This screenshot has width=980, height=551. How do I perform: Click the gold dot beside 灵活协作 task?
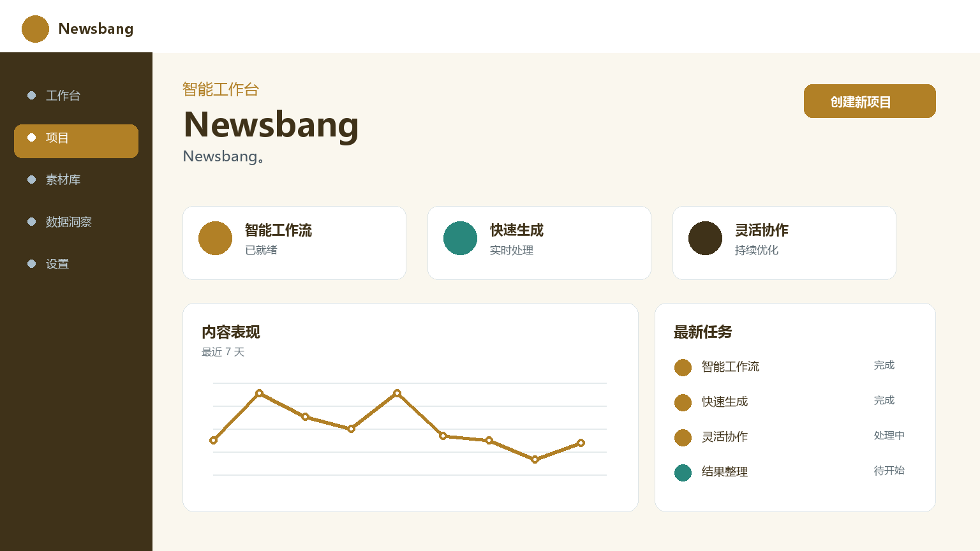(683, 437)
